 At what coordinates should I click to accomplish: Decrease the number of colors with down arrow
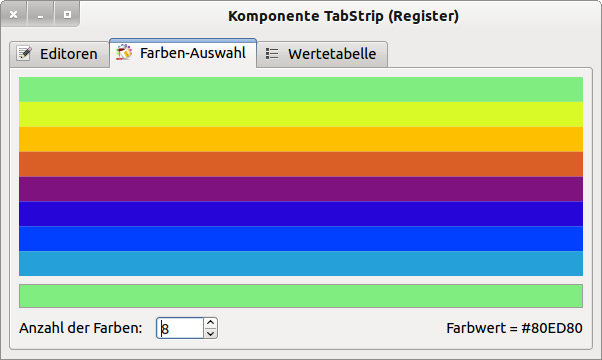[x=210, y=334]
